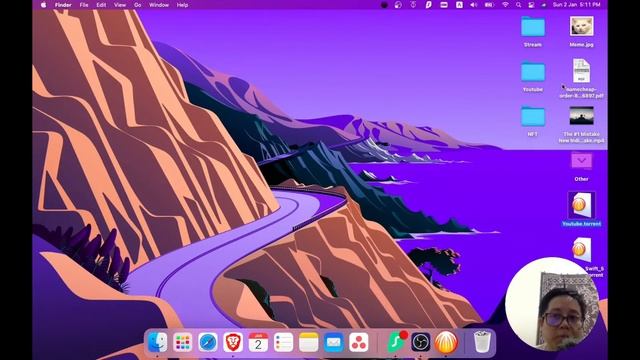Open the Trash in the Dock
The width and height of the screenshot is (640, 360).
tap(482, 342)
